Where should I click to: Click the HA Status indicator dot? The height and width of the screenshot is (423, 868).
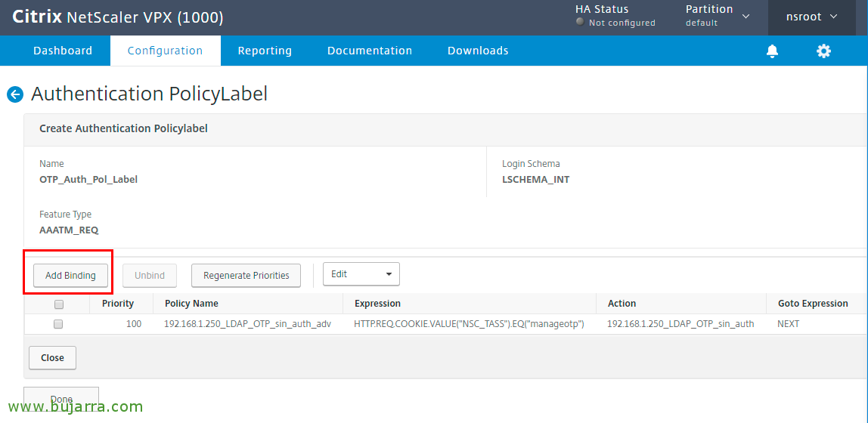click(580, 23)
